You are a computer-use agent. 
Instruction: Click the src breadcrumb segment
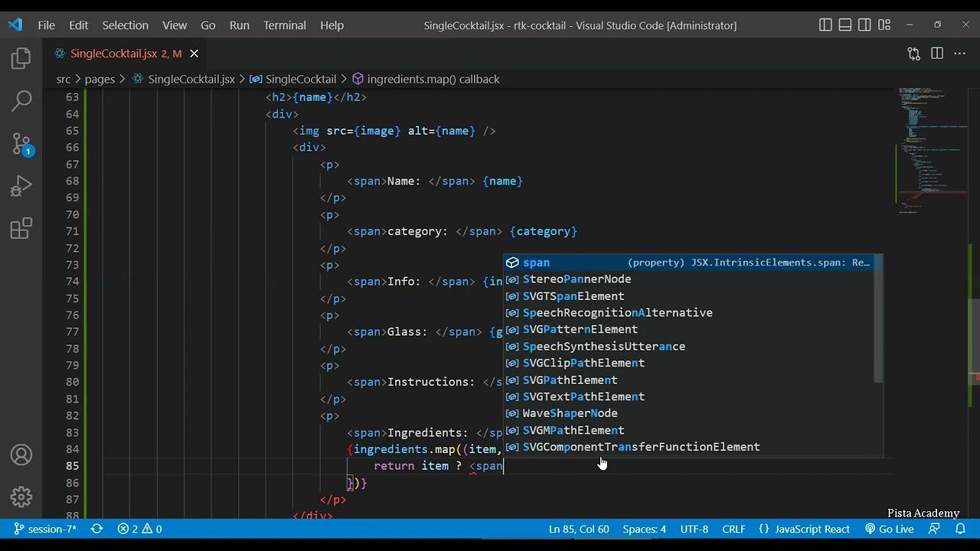tap(64, 79)
